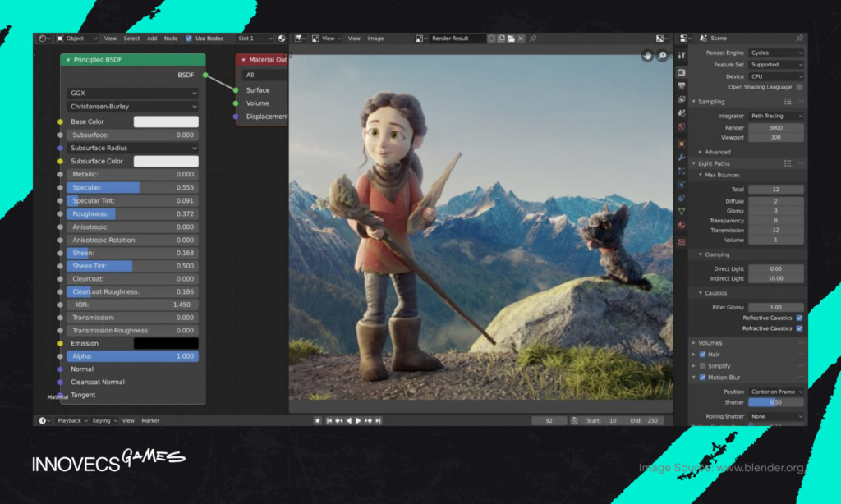Click the zoom magnifier icon in image viewer
This screenshot has height=504, width=841.
click(663, 55)
